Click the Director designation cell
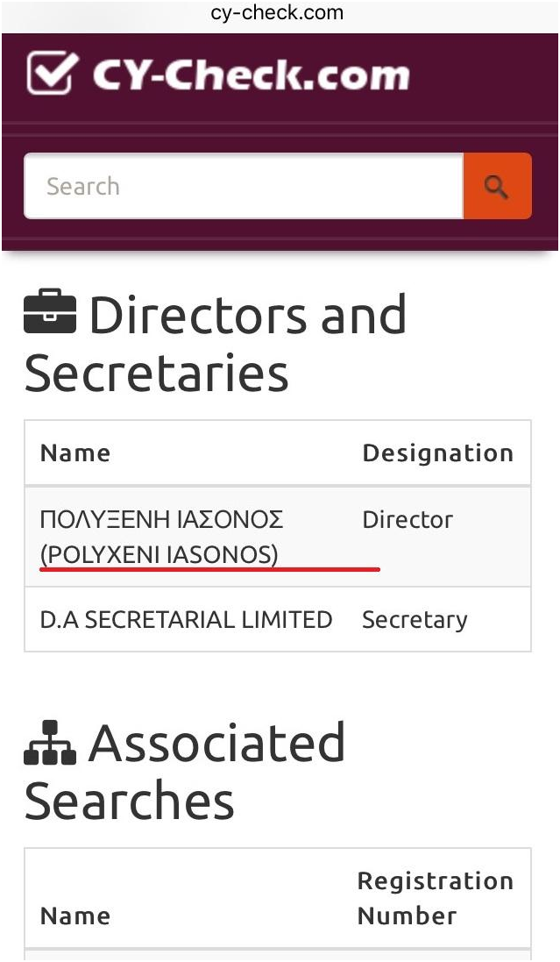This screenshot has width=560, height=962. [x=408, y=520]
